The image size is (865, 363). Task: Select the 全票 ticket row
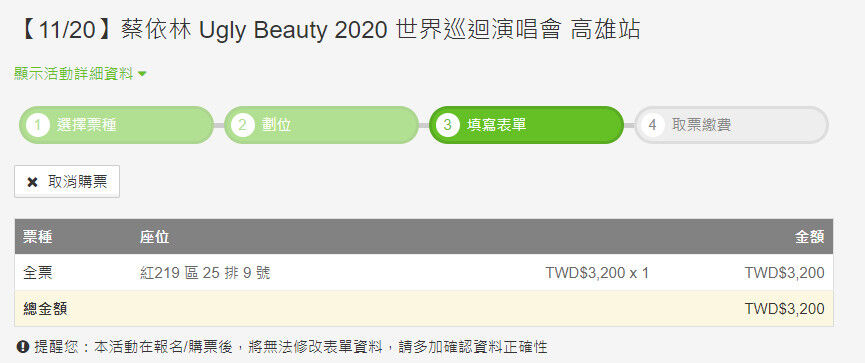[424, 273]
